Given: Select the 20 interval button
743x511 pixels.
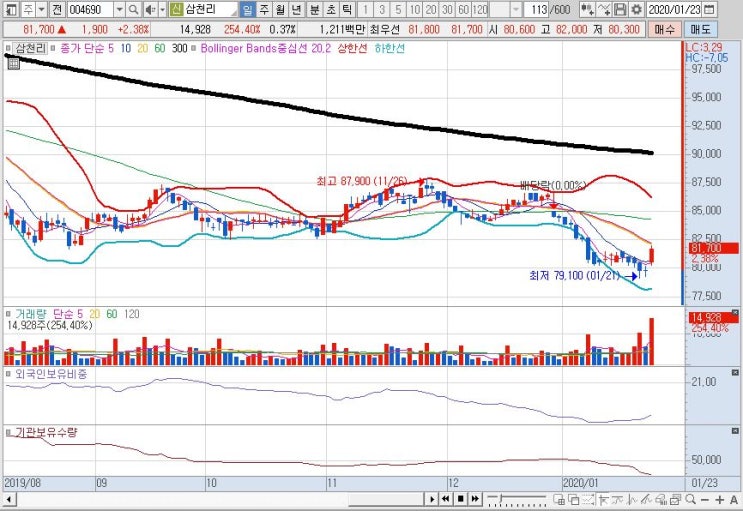Looking at the screenshot, I should coord(431,9).
